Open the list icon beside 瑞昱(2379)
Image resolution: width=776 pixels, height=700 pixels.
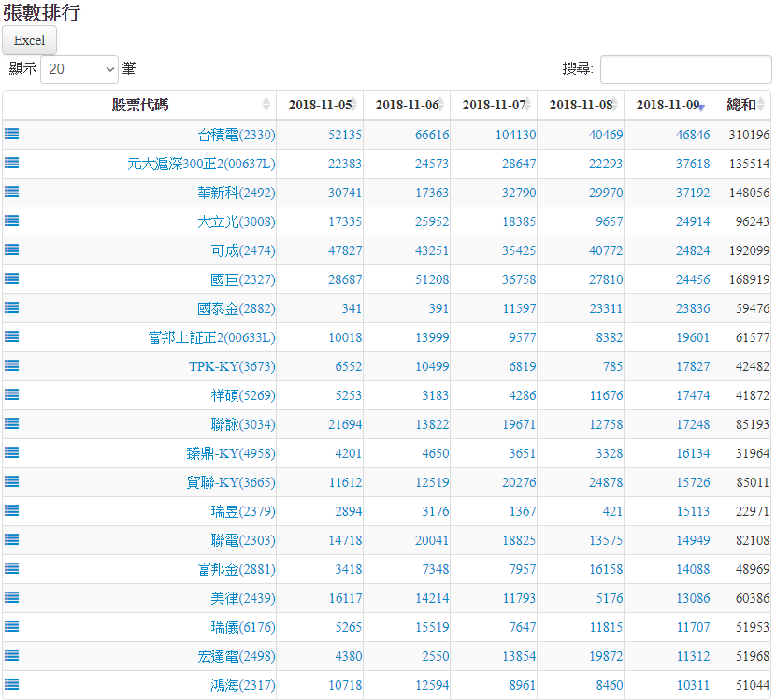tap(11, 510)
